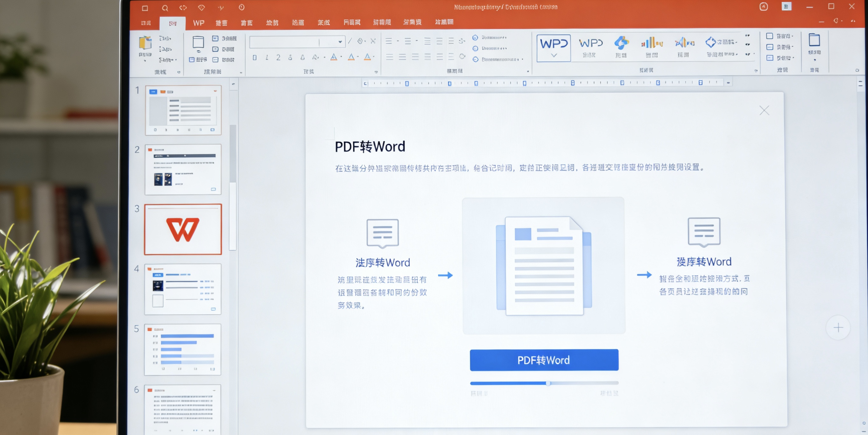868x435 pixels.
Task: Select the scissors cut icon in the formatting group
Action: 373,41
